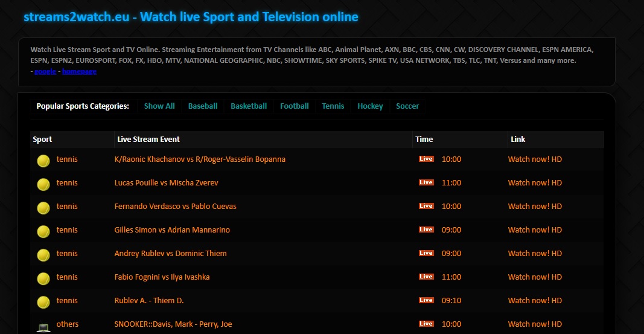
Task: Click Watch now! HD for Andrey Rublev vs Dominic Thiem
Action: [x=535, y=254]
